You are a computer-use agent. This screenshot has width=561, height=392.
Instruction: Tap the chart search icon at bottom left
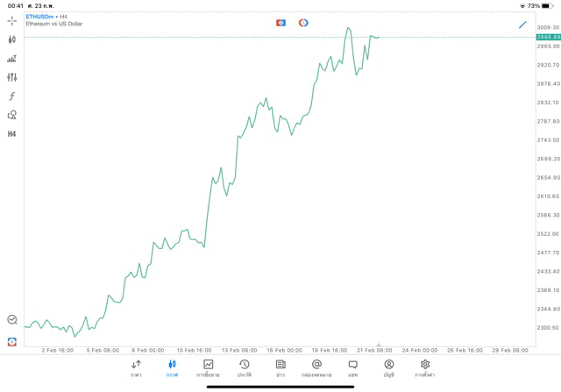click(11, 320)
